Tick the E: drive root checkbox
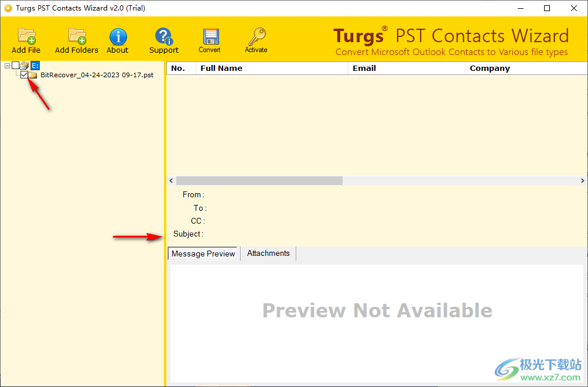The image size is (588, 387). [x=15, y=66]
